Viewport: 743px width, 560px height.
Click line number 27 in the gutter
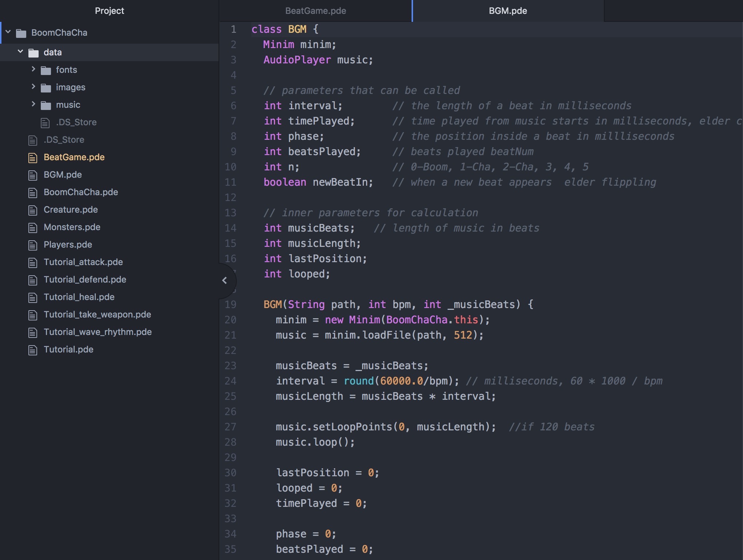click(x=230, y=427)
